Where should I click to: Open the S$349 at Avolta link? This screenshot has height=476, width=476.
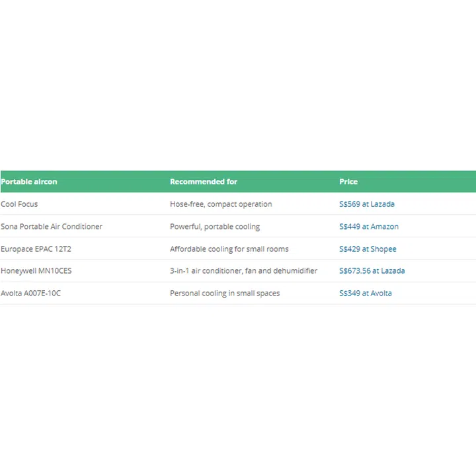365,294
